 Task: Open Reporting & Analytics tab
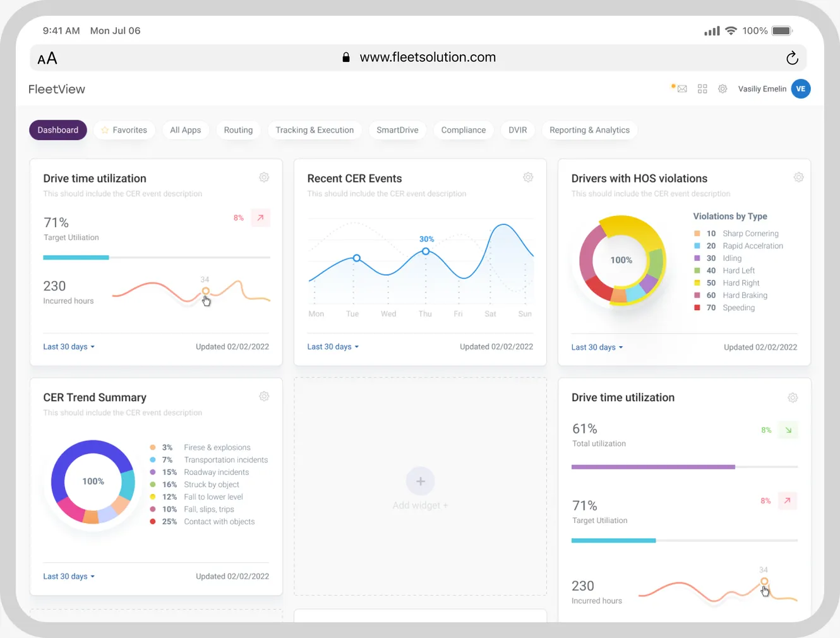(x=589, y=130)
